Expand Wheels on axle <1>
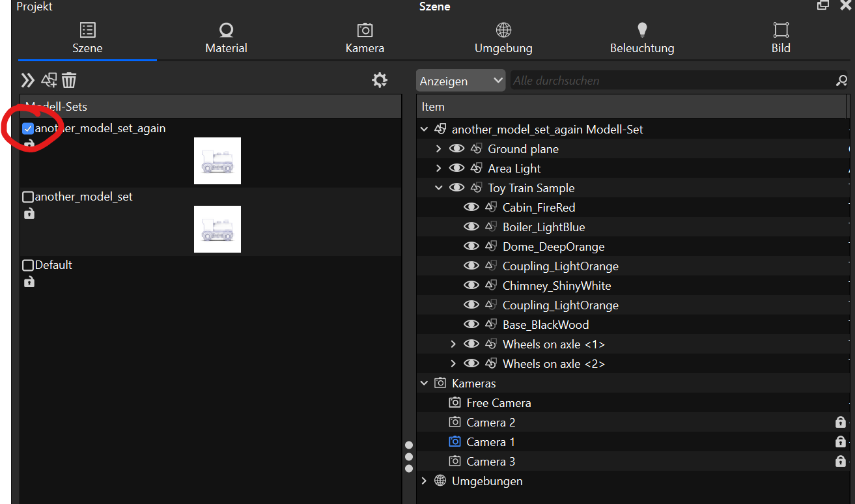Screen dimensions: 855x504 click(x=454, y=344)
